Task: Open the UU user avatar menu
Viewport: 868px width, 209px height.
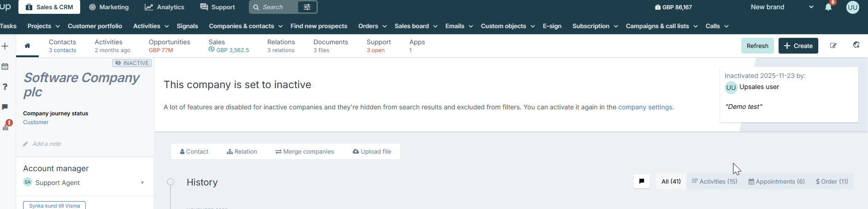Action: pyautogui.click(x=853, y=7)
